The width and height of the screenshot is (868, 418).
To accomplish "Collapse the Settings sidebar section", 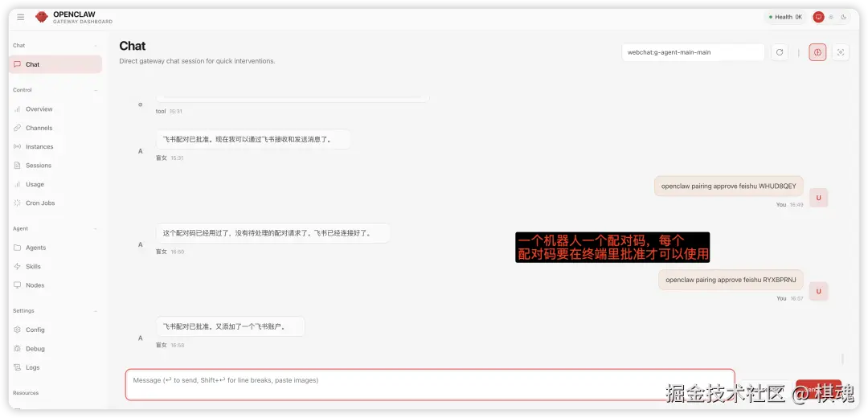I will pos(96,311).
